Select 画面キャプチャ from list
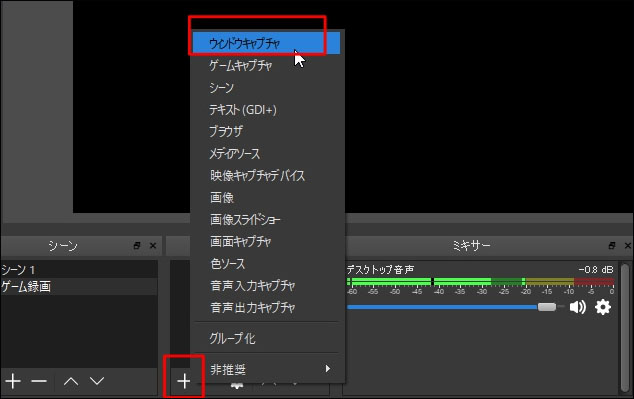 pyautogui.click(x=266, y=241)
